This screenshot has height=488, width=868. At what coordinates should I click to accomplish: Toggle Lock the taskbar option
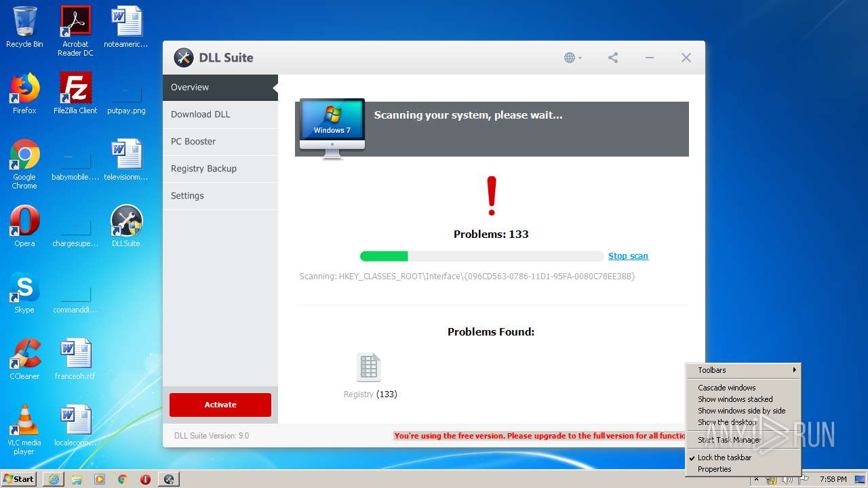click(x=744, y=457)
